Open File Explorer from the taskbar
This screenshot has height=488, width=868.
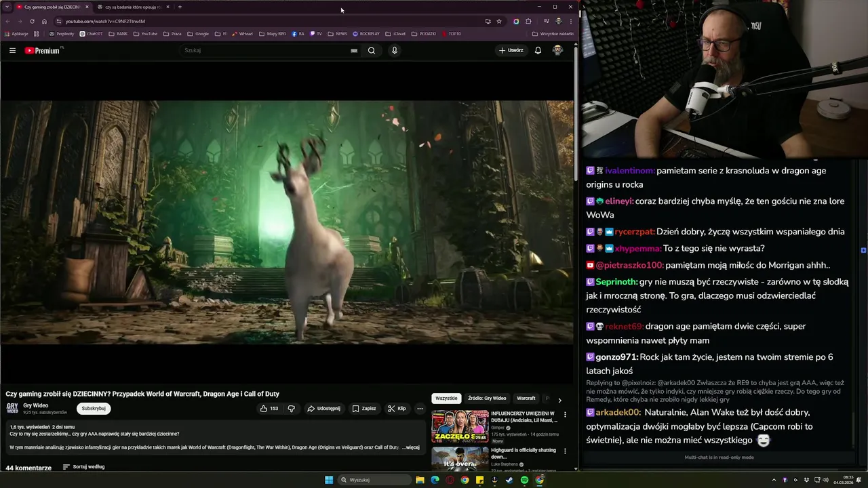pos(420,480)
